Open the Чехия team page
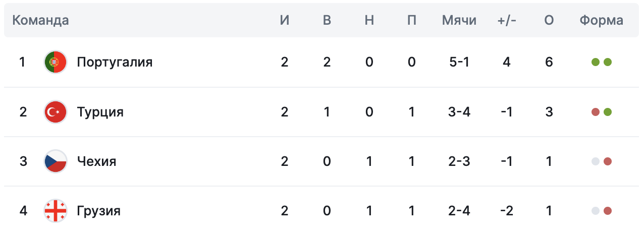The width and height of the screenshot is (644, 236). pyautogui.click(x=96, y=161)
